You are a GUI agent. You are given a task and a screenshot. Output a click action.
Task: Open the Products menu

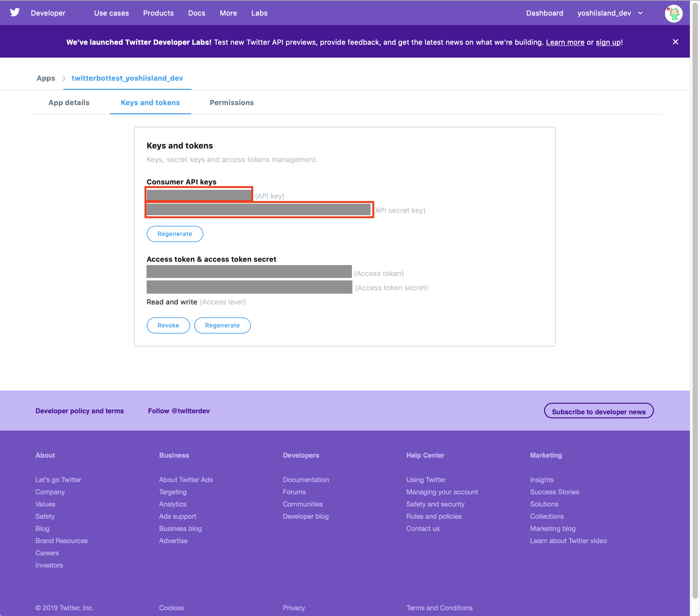coord(158,13)
